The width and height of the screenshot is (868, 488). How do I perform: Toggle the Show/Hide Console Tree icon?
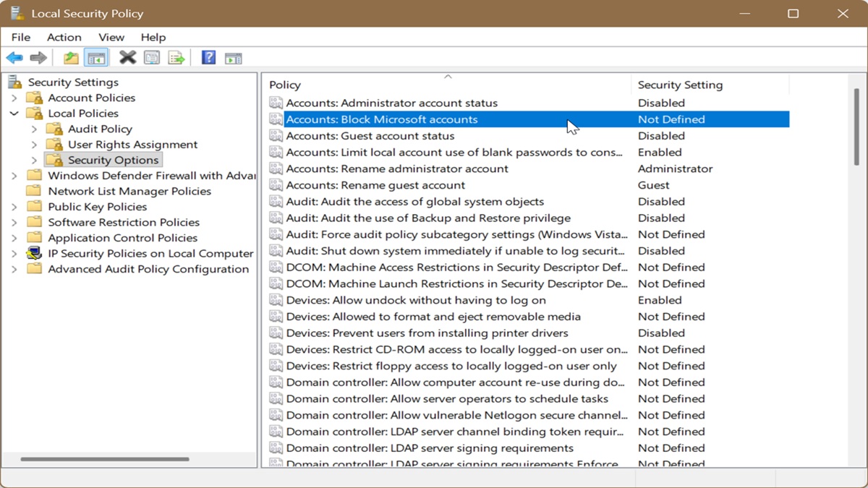pyautogui.click(x=96, y=58)
